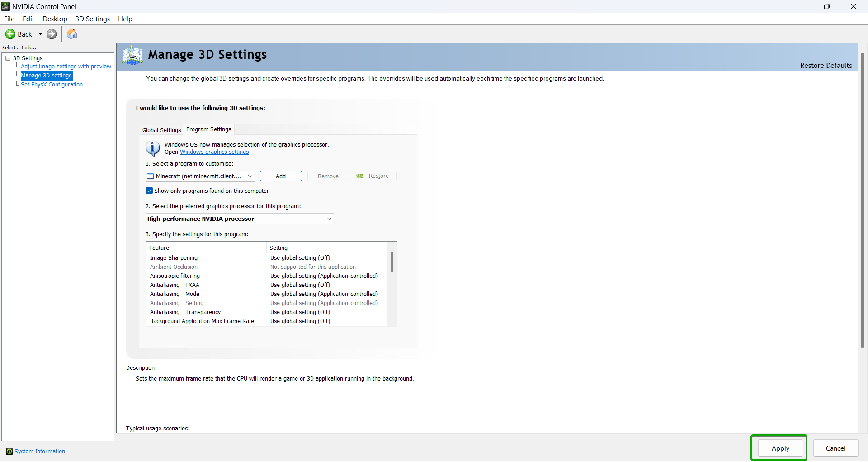This screenshot has height=462, width=868.
Task: Collapse the 3D Settings tree node
Action: [x=8, y=58]
